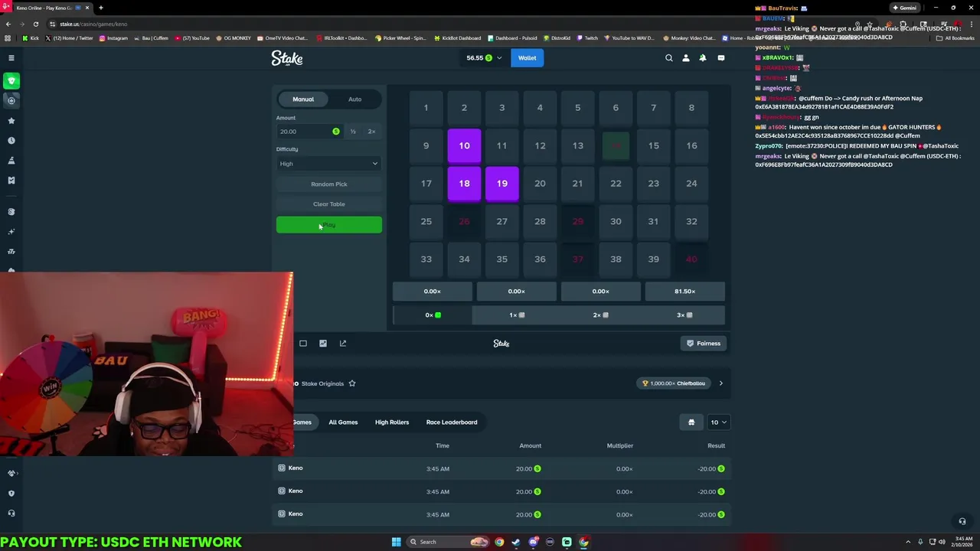980x551 pixels.
Task: Open the hamburger menu in the sidebar
Action: (11, 58)
